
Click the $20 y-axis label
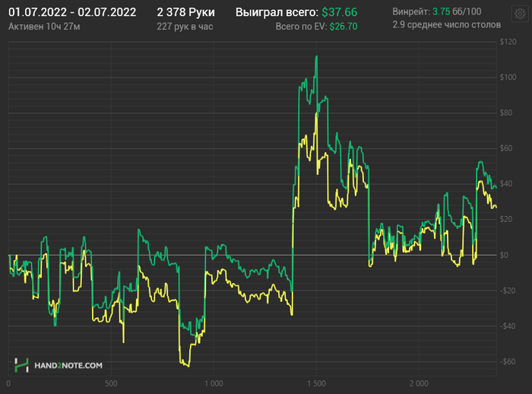pyautogui.click(x=506, y=219)
